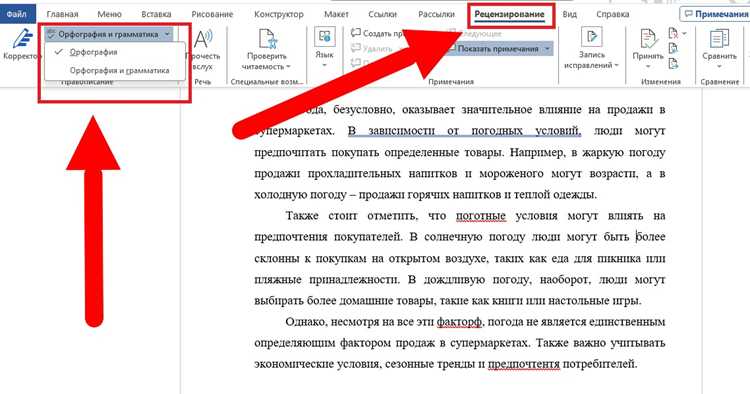Click the Язык language icon

tap(324, 37)
